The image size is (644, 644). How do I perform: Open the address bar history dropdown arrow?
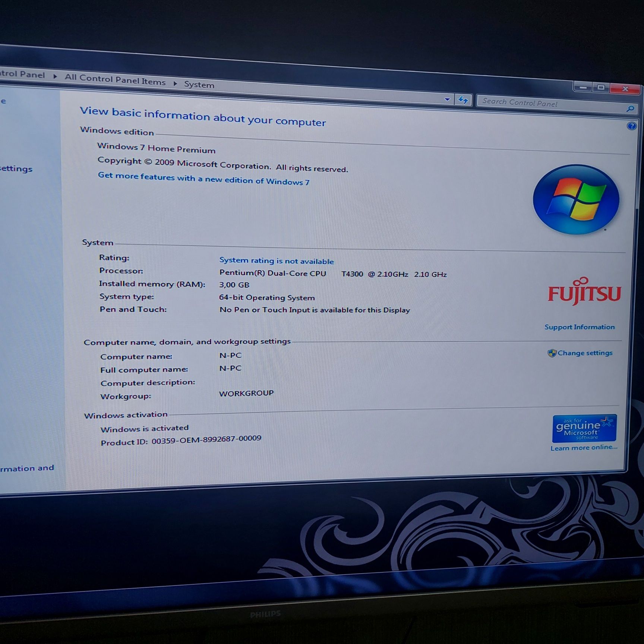(x=447, y=100)
